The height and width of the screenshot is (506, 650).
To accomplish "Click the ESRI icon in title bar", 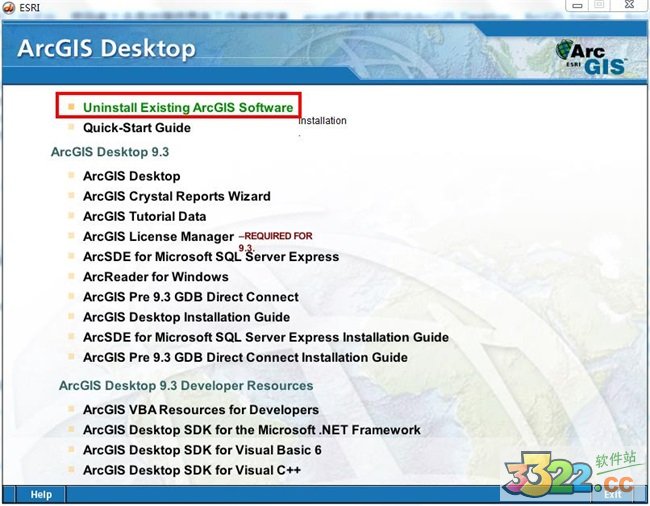I will pos(9,7).
